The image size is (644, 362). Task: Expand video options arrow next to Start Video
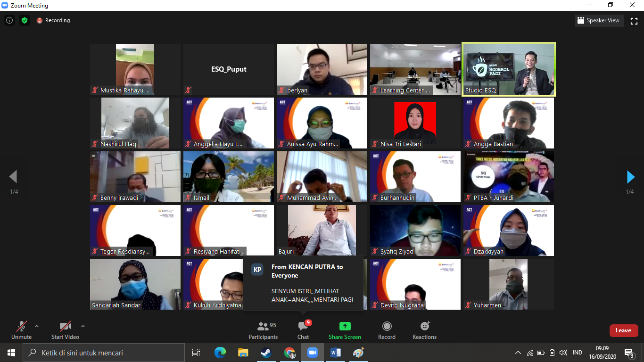[83, 326]
